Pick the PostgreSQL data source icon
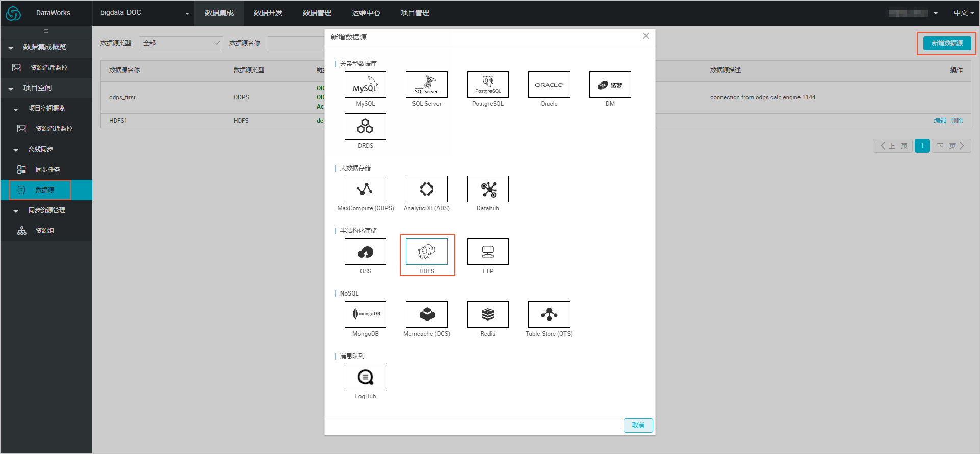Screen dimensions: 980x454 coord(487,85)
